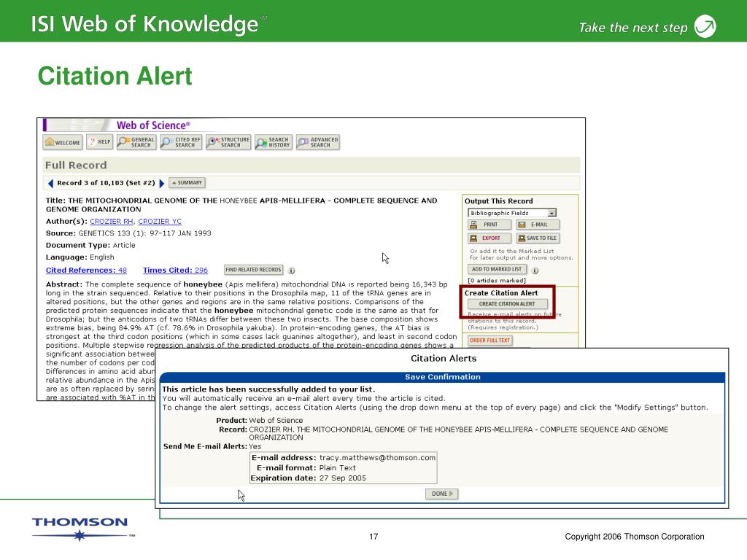Return to Summary view
Screen dimensions: 747x560
point(187,183)
